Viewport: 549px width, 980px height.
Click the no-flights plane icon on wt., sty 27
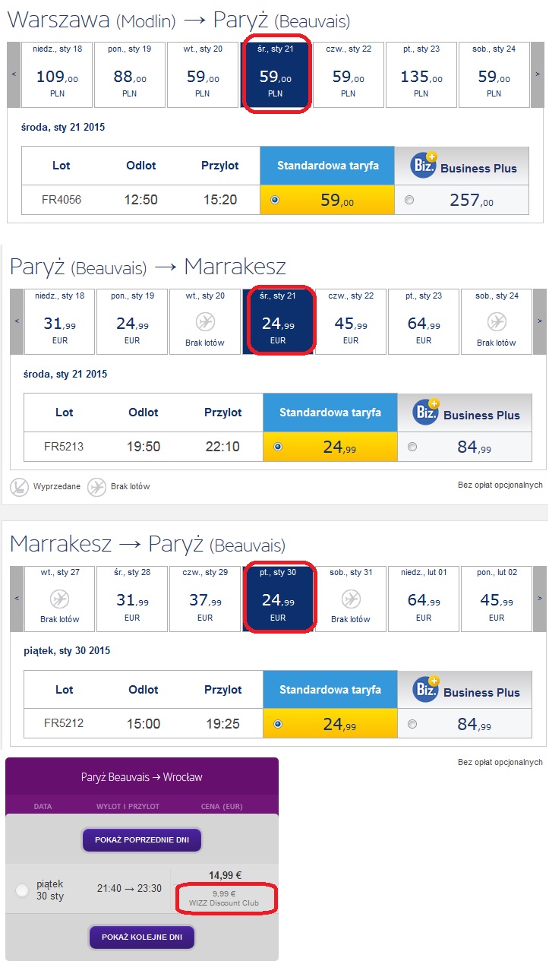[x=59, y=599]
